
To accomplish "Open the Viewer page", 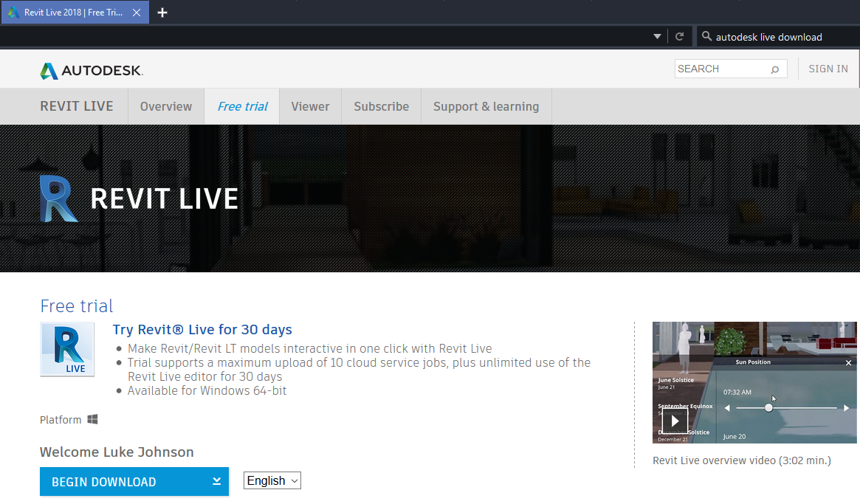I will pos(310,106).
